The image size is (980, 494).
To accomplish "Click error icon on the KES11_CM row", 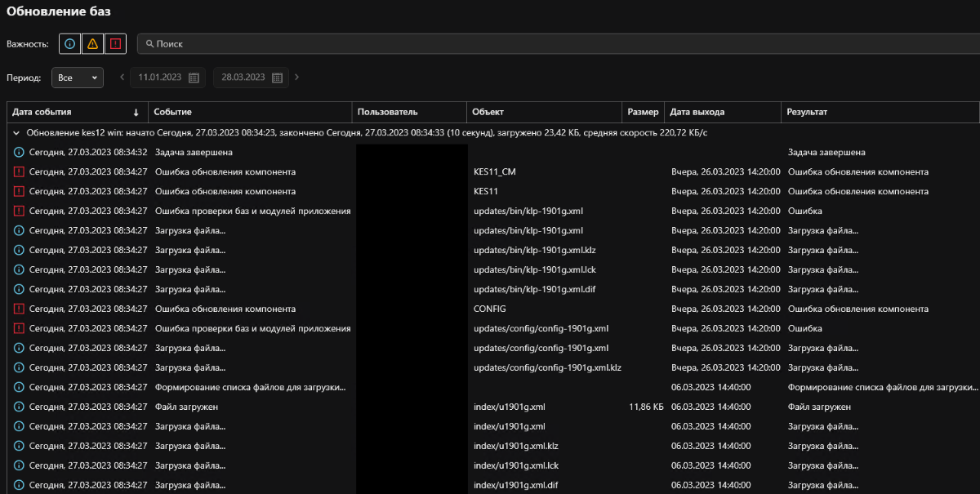I will coord(19,171).
